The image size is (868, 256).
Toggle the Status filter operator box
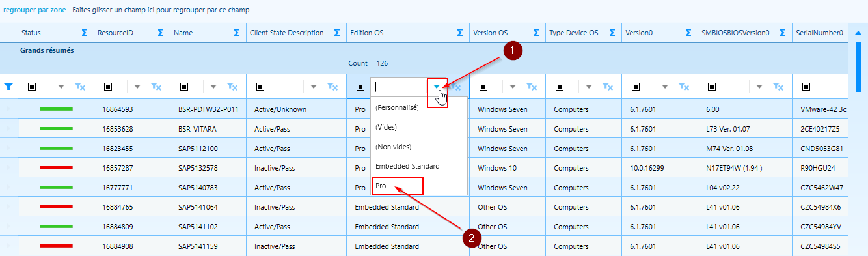pyautogui.click(x=31, y=86)
